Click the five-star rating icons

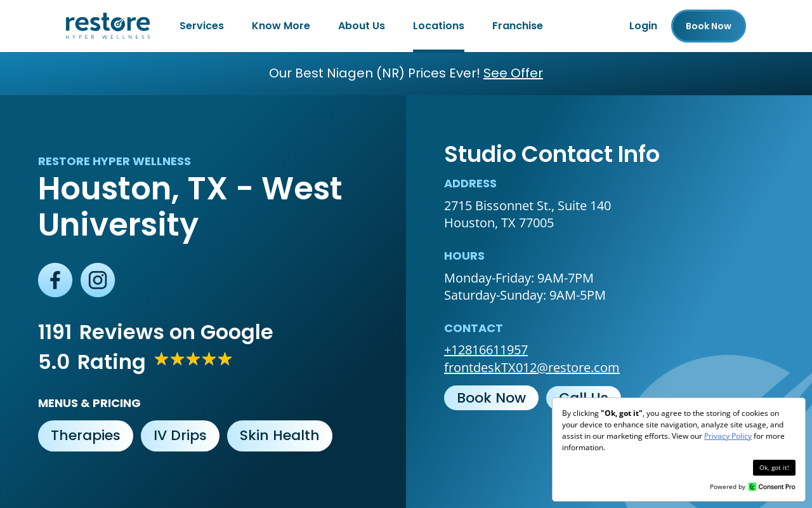193,359
